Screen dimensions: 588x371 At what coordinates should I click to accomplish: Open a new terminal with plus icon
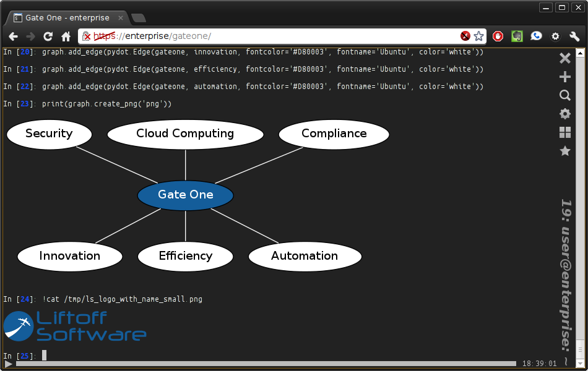(x=564, y=77)
